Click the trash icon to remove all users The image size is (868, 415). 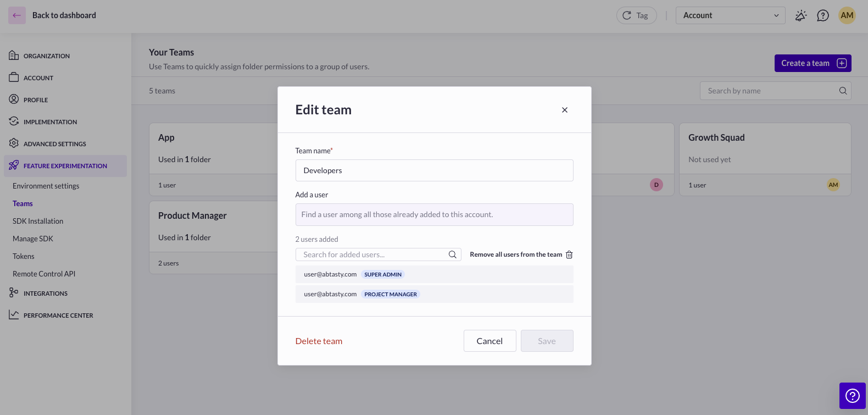(569, 254)
